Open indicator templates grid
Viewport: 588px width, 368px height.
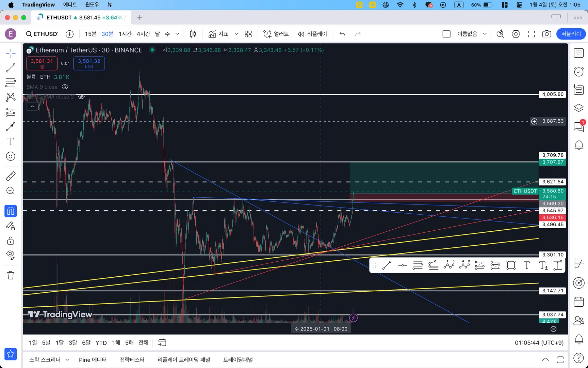[x=248, y=34]
